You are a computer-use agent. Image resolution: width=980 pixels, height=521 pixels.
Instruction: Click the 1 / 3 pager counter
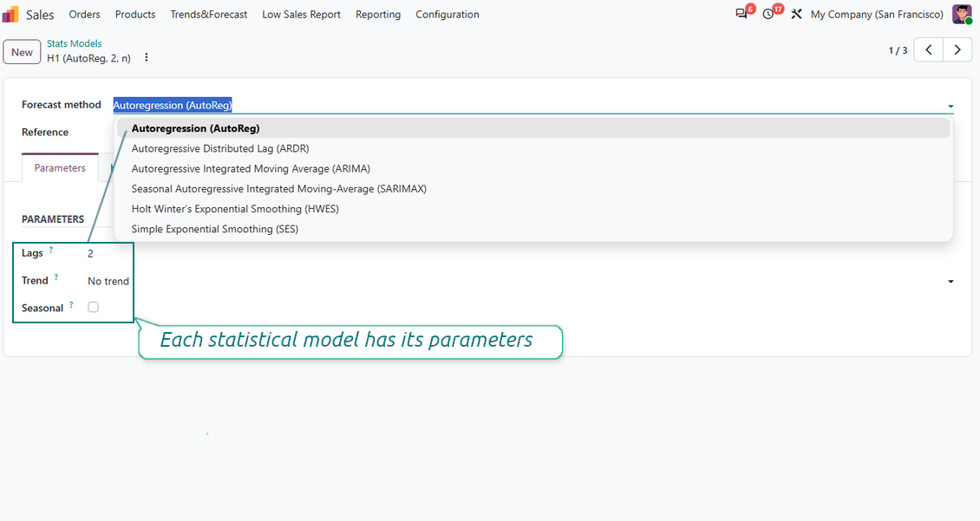[898, 50]
